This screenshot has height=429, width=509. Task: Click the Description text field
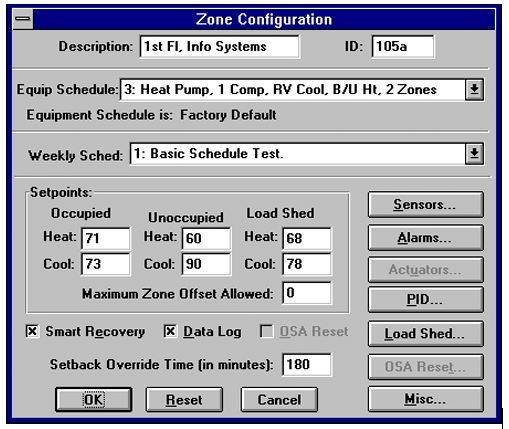pyautogui.click(x=220, y=47)
